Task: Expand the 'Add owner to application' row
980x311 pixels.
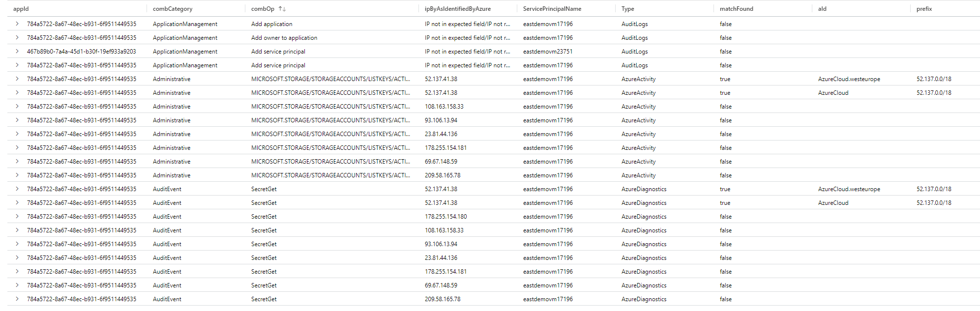Action: [x=17, y=37]
